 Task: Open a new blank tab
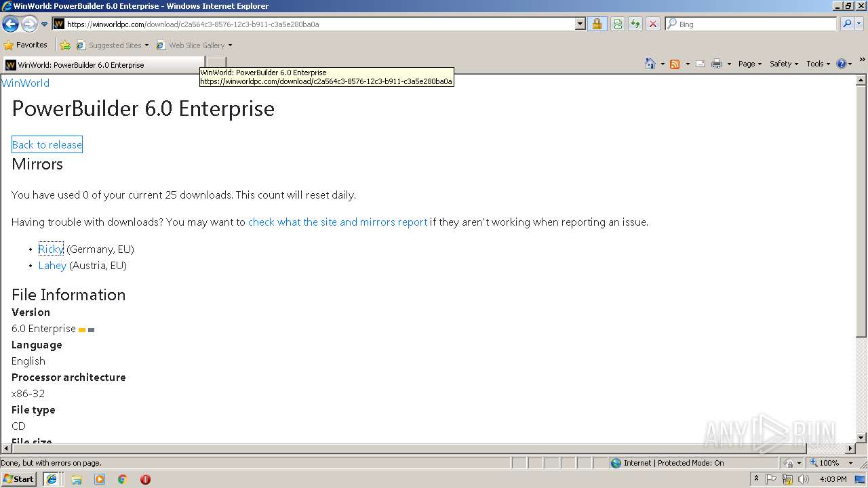point(216,64)
